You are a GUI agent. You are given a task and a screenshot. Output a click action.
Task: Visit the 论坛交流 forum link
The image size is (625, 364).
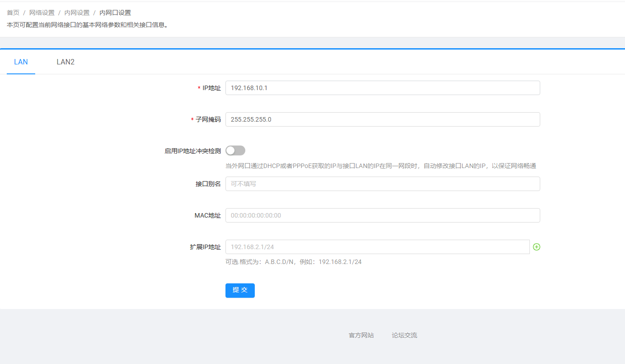coord(404,335)
